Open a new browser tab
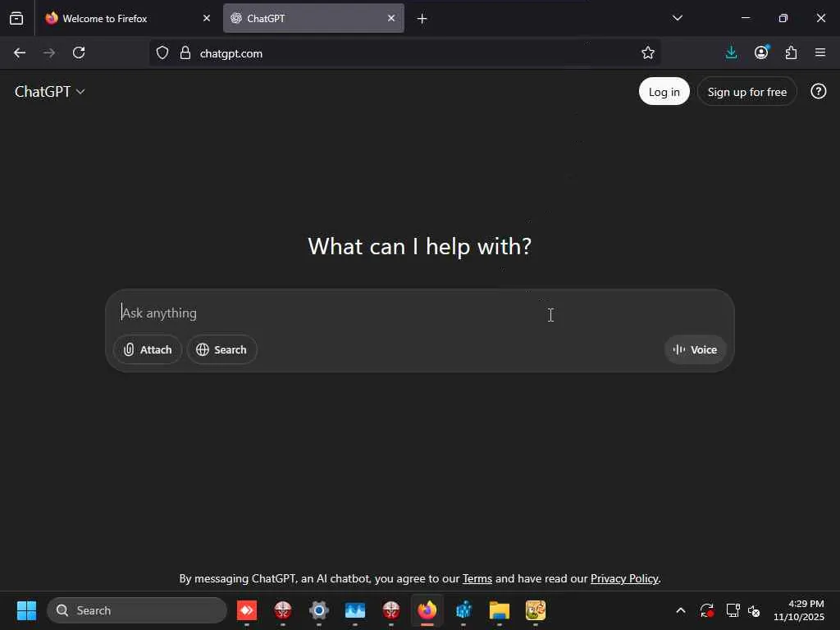 422,19
